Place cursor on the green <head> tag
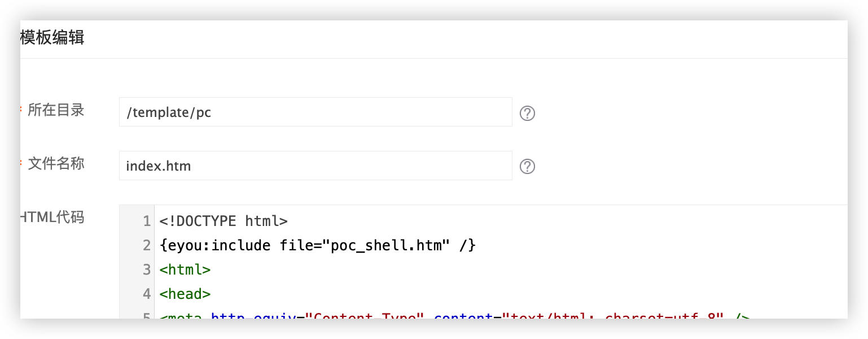The image size is (868, 339). point(185,294)
